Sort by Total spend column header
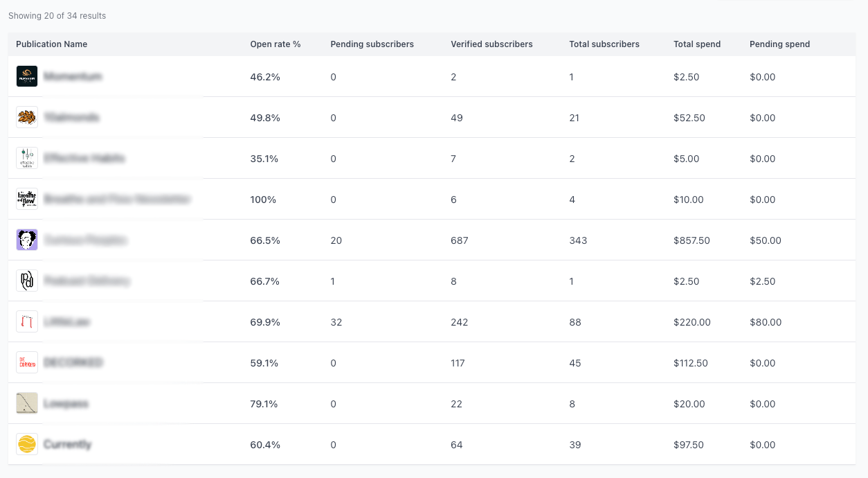 coord(697,44)
